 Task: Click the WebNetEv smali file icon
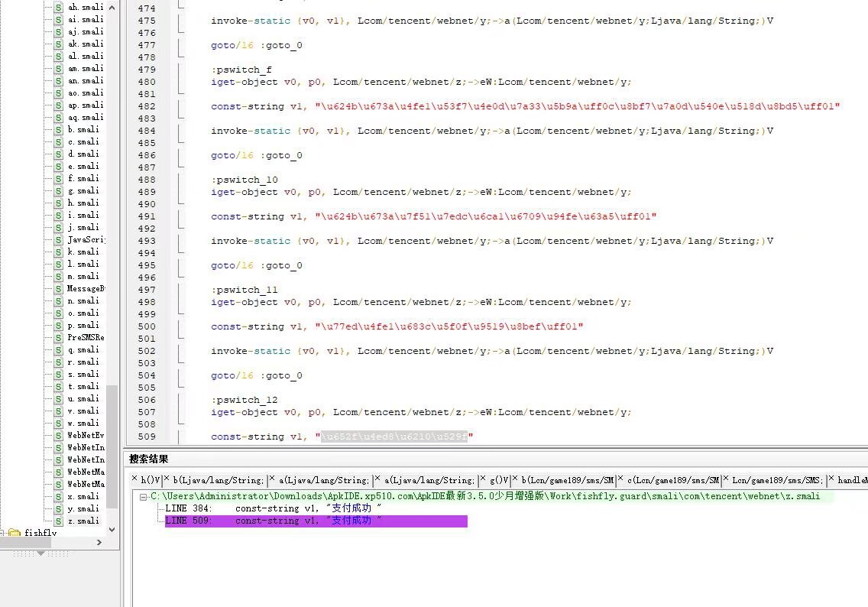pos(59,435)
